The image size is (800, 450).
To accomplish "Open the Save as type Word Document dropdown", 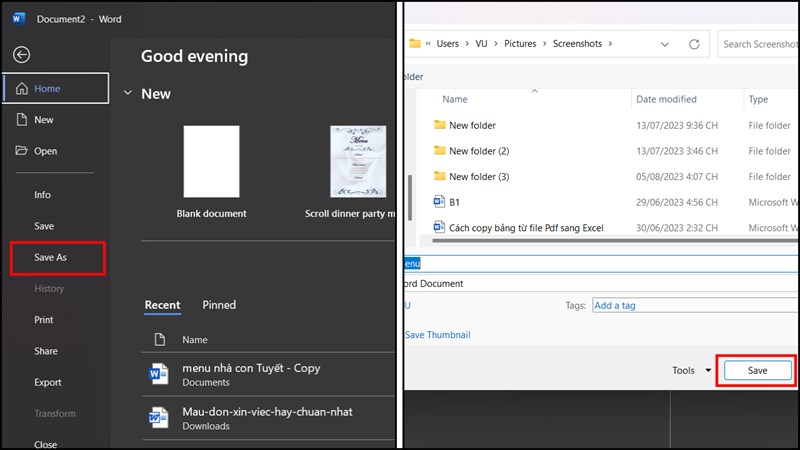I will pos(602,284).
